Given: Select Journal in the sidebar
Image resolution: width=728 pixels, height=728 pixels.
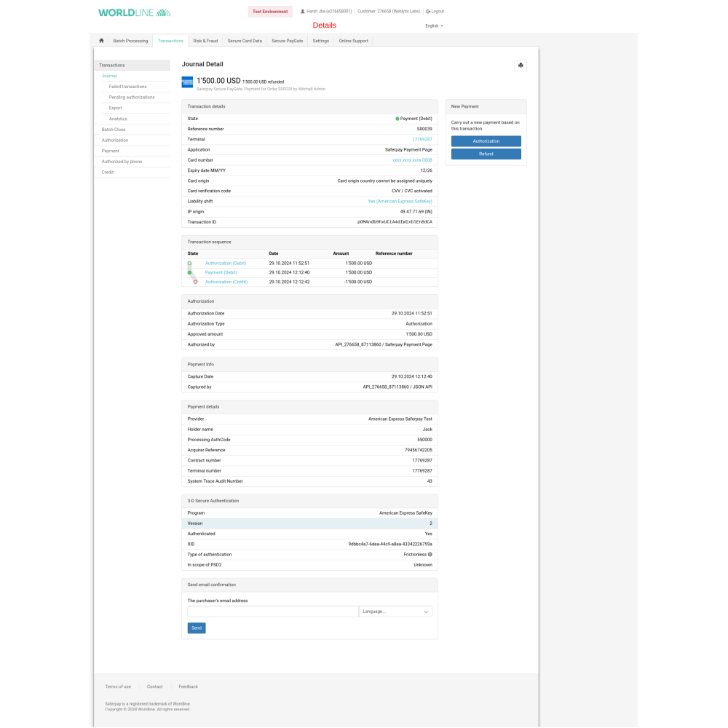Looking at the screenshot, I should (x=109, y=76).
